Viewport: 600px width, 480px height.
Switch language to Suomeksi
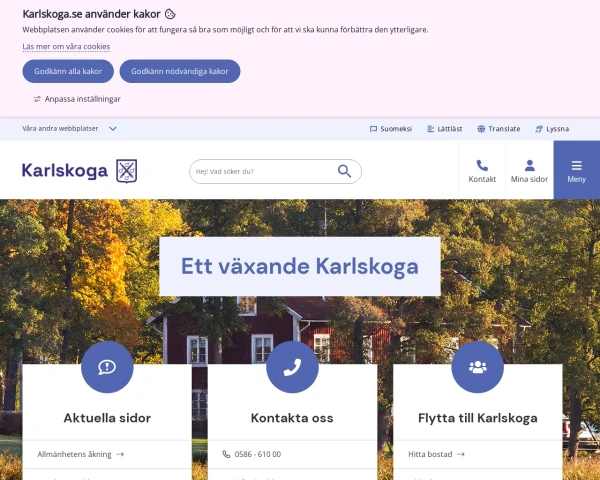coord(391,129)
